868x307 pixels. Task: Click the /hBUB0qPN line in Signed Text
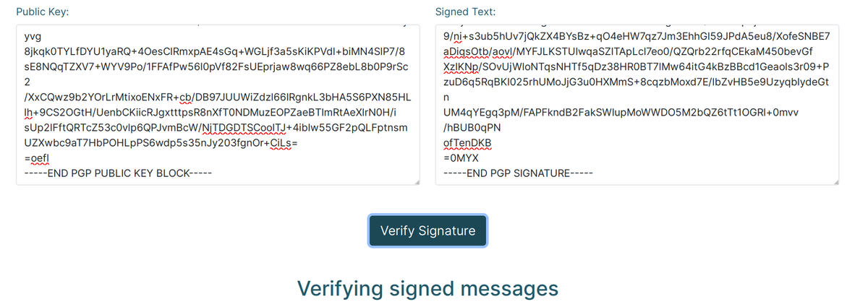coord(472,128)
